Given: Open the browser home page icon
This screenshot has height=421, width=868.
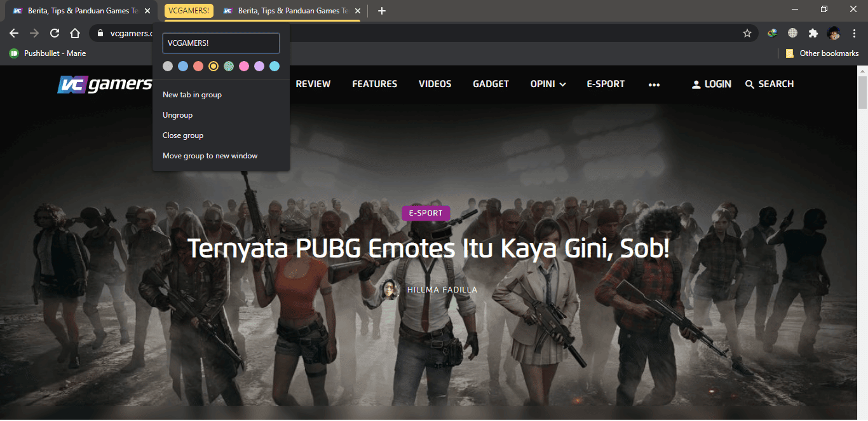Looking at the screenshot, I should (75, 33).
